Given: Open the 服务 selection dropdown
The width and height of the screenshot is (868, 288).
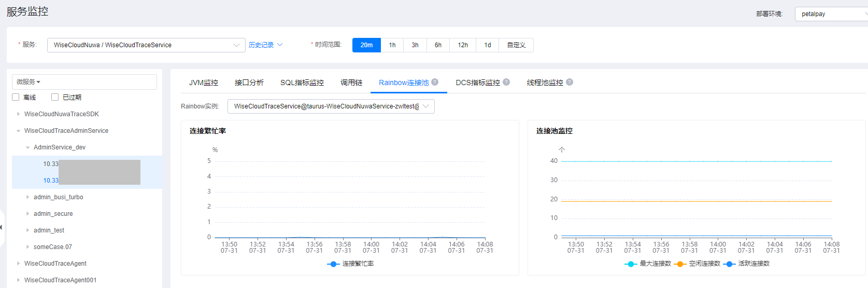Looking at the screenshot, I should (146, 45).
